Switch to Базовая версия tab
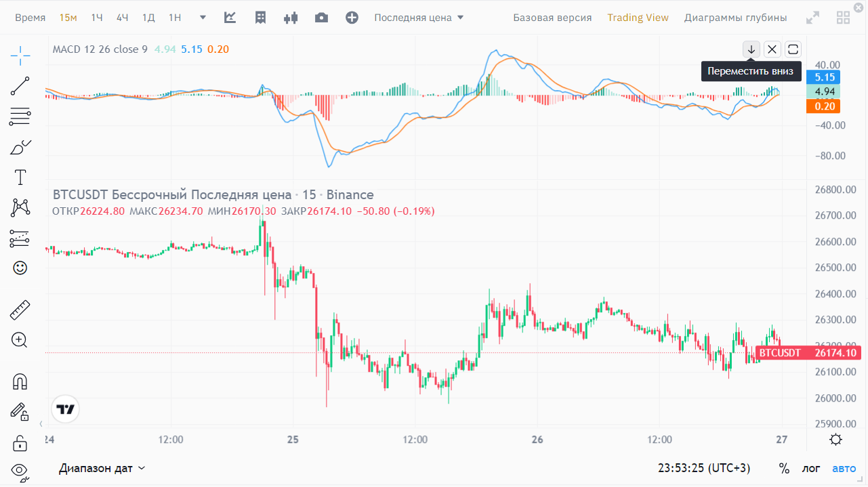The width and height of the screenshot is (868, 487). pyautogui.click(x=552, y=18)
